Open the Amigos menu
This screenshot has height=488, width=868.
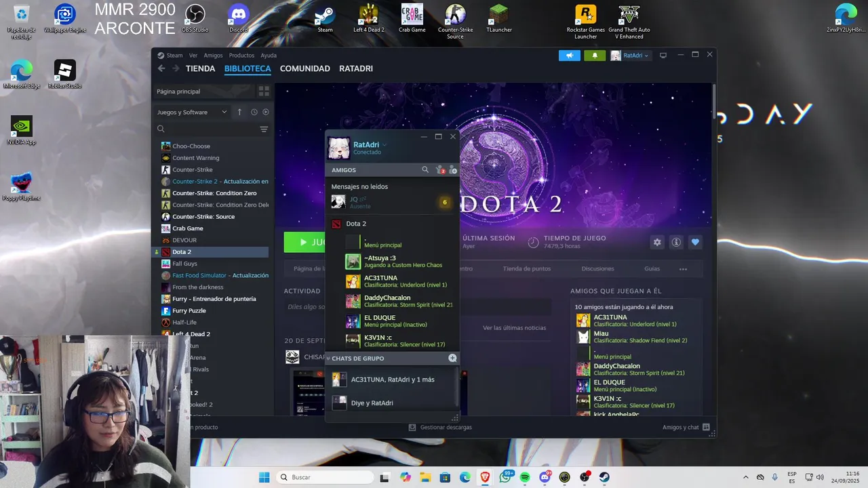click(213, 56)
